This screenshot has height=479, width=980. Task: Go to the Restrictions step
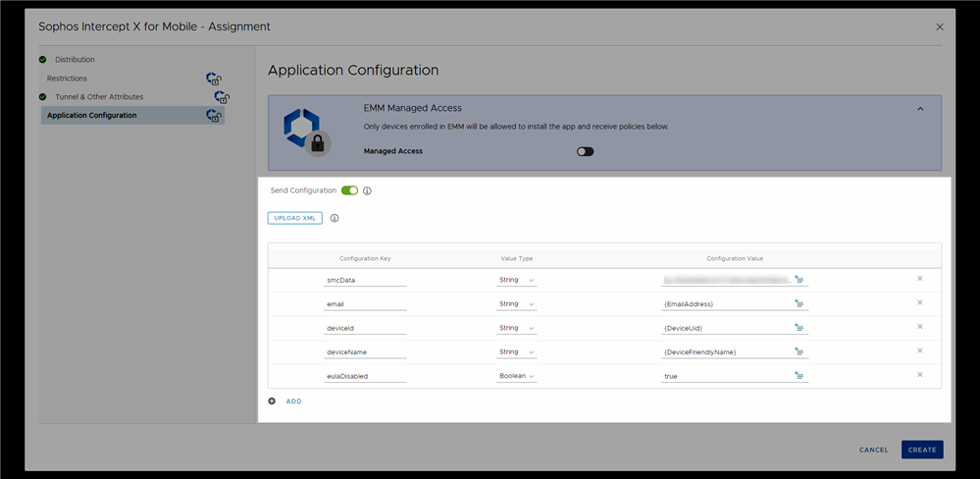pyautogui.click(x=67, y=79)
